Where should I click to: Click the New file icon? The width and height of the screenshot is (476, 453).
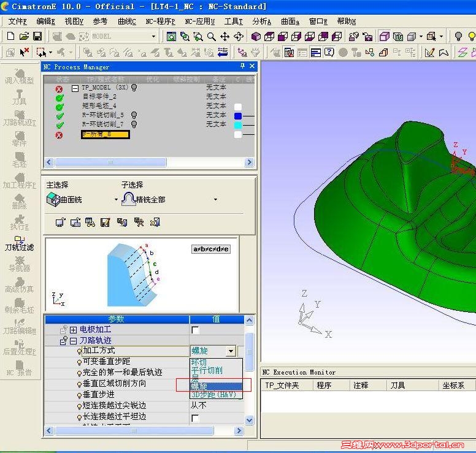click(x=10, y=36)
